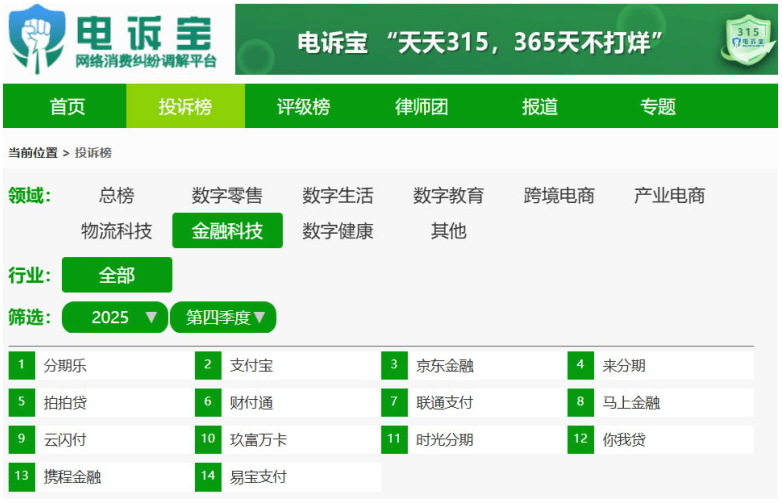Switch to the 报道 tab
The width and height of the screenshot is (782, 503).
pyautogui.click(x=540, y=106)
